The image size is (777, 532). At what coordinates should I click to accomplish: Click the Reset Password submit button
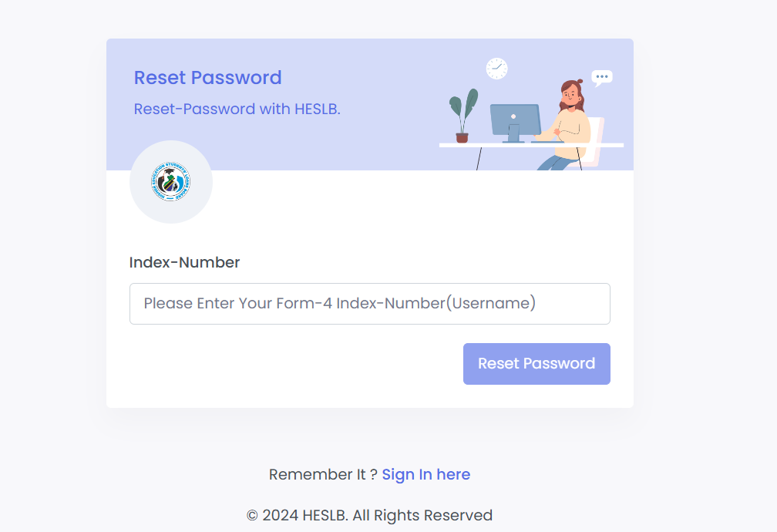click(x=536, y=363)
